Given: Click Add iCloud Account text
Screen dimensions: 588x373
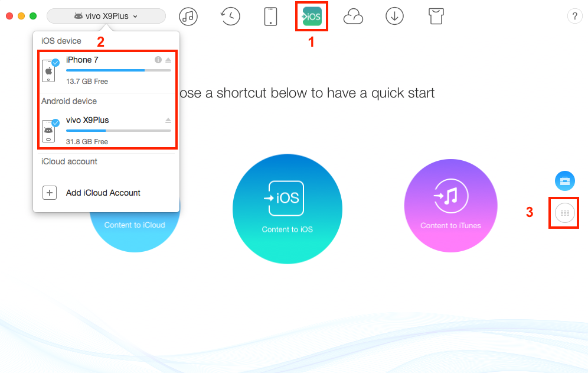Looking at the screenshot, I should [103, 193].
